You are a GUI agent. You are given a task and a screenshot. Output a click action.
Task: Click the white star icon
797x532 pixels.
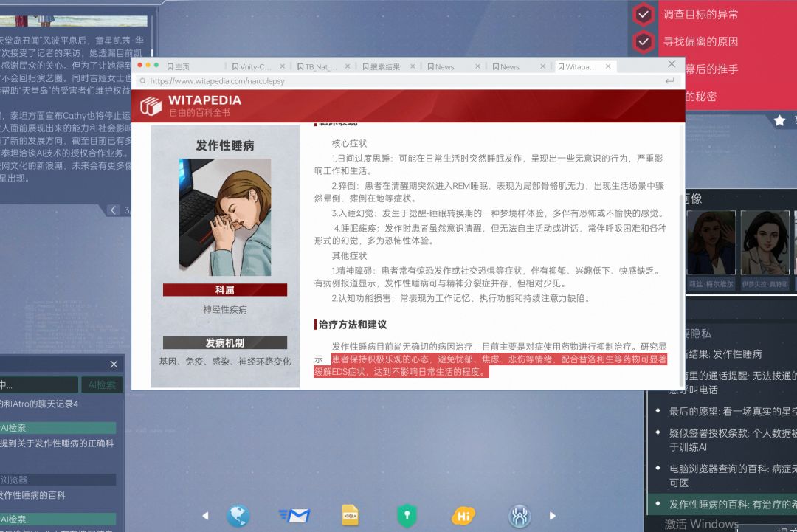[x=779, y=120]
